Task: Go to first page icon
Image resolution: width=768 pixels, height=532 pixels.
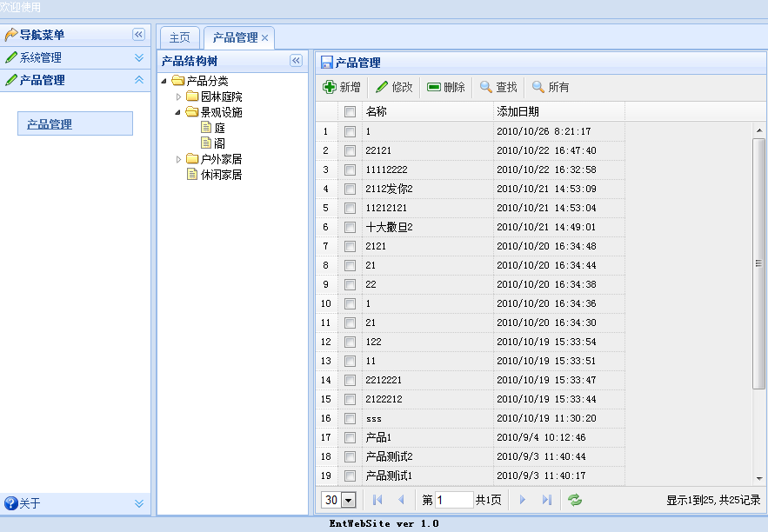Action: [377, 500]
